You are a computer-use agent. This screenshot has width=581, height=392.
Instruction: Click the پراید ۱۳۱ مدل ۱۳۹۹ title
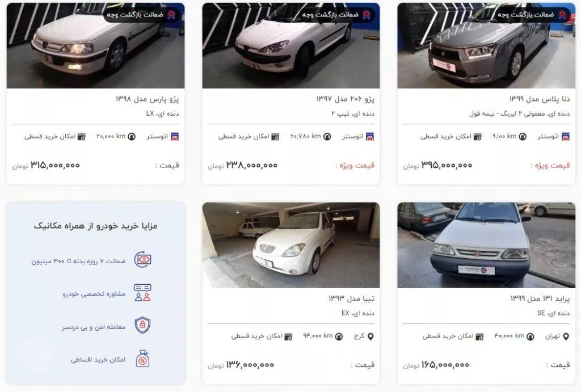coord(540,298)
